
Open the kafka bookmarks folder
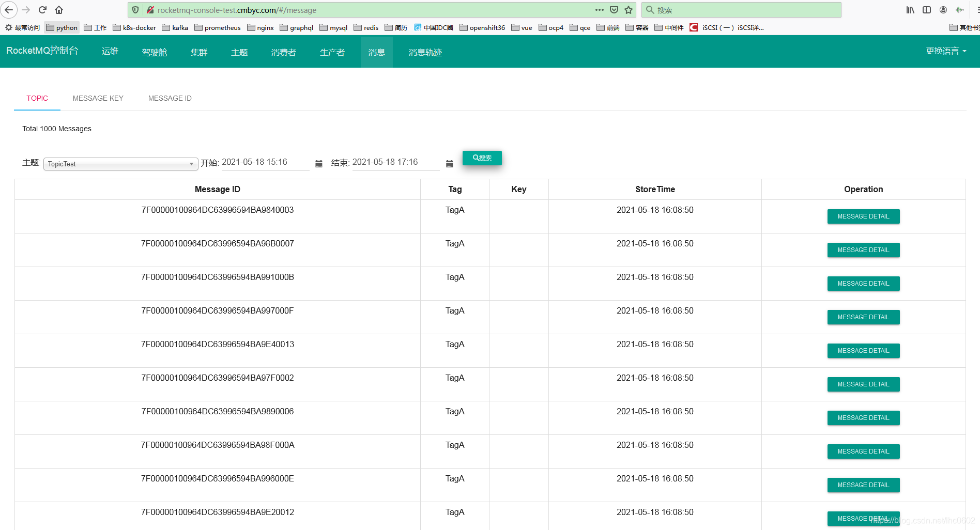point(175,27)
